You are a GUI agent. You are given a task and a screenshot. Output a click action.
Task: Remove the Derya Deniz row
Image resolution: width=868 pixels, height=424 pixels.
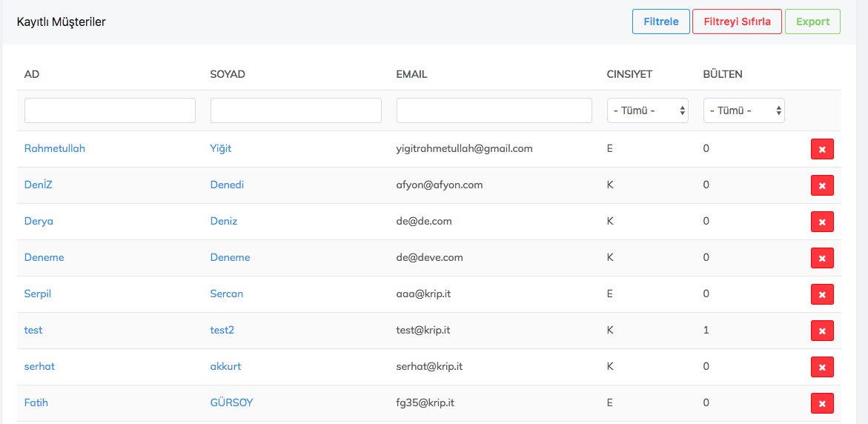(x=822, y=222)
